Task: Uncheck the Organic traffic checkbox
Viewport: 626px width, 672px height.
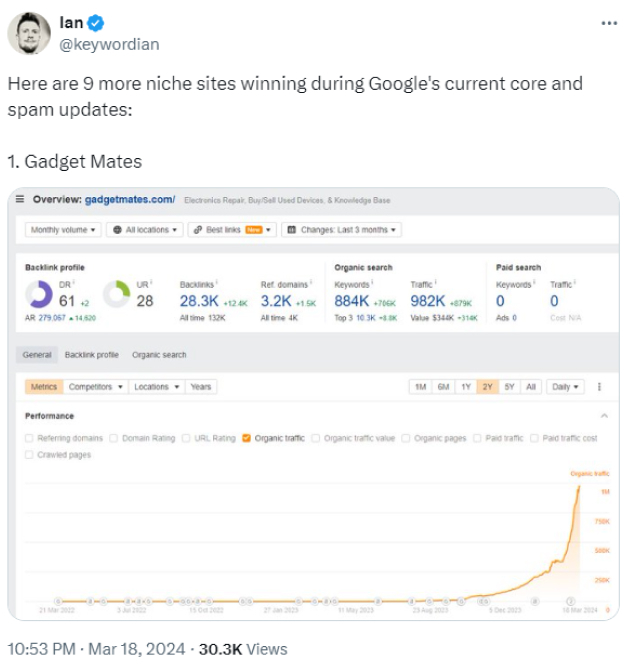Action: 246,438
